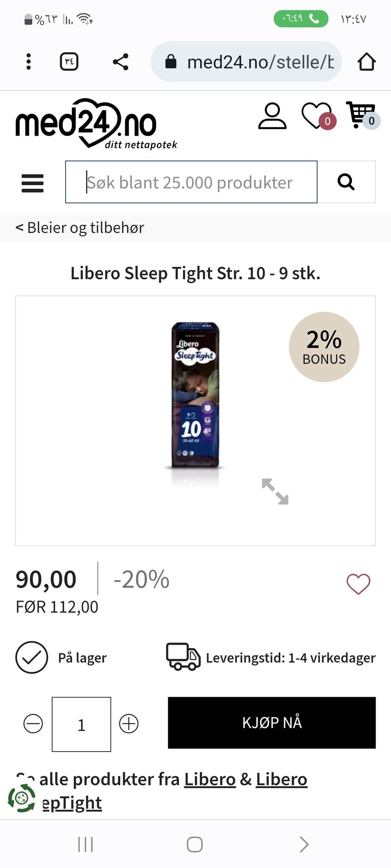Open user account profile icon
The width and height of the screenshot is (391, 868).
coord(272,116)
